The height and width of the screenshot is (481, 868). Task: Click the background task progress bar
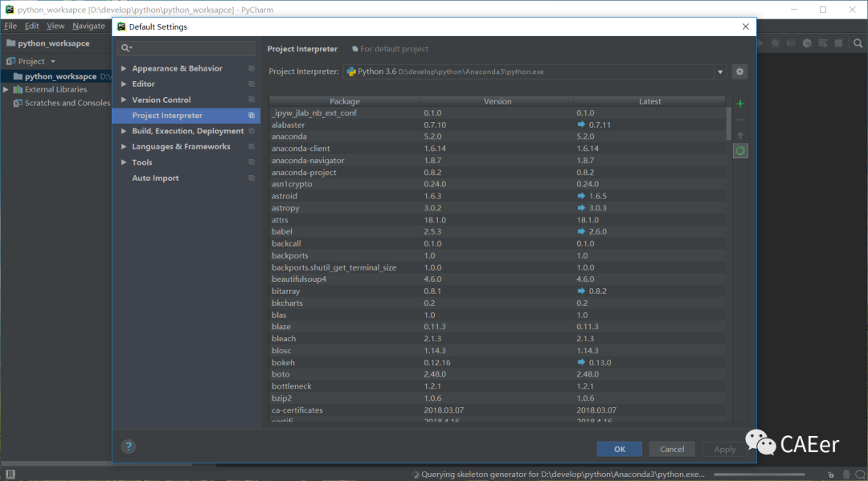click(759, 475)
